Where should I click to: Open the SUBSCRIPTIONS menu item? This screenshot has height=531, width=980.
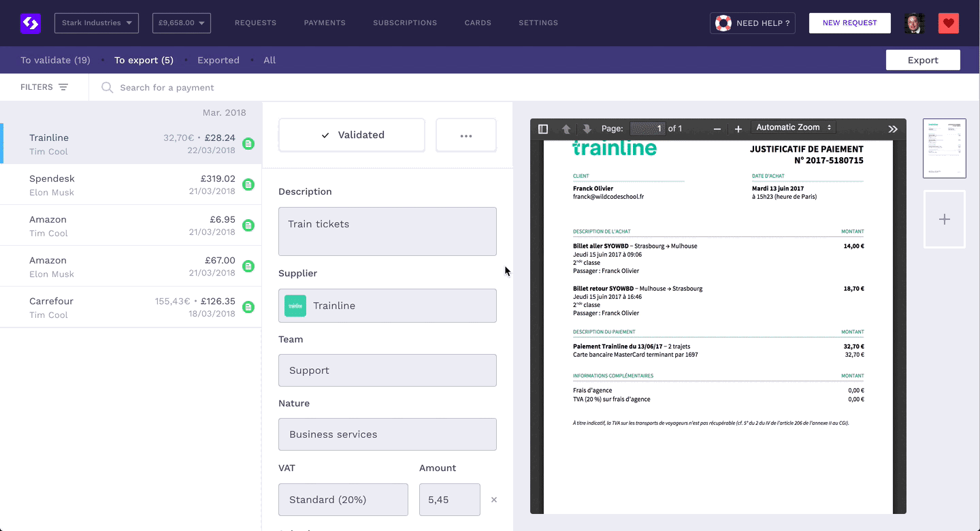pos(405,22)
